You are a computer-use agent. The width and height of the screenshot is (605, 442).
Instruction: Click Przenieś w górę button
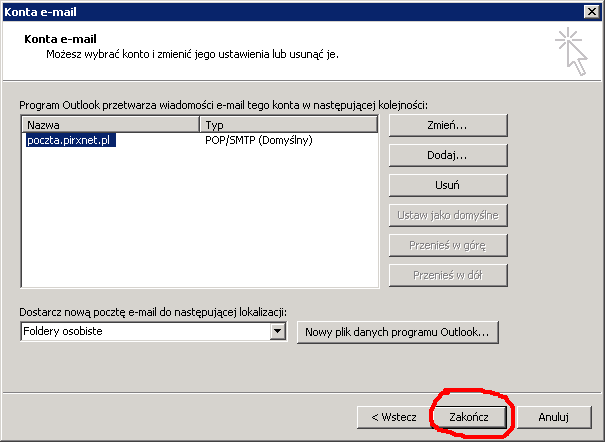point(447,245)
